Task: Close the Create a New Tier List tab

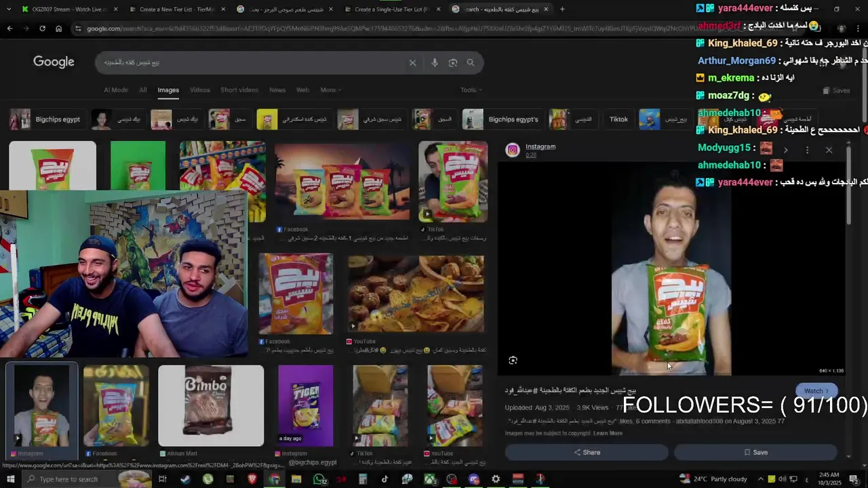Action: tap(223, 9)
